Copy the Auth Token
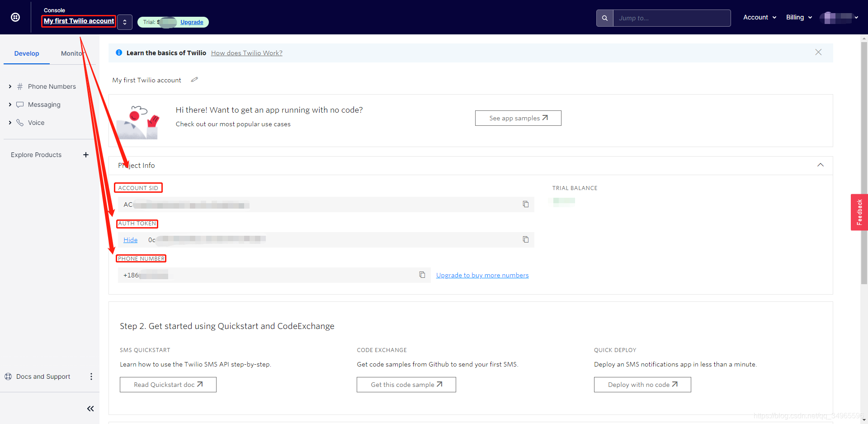The image size is (868, 424). coord(526,239)
